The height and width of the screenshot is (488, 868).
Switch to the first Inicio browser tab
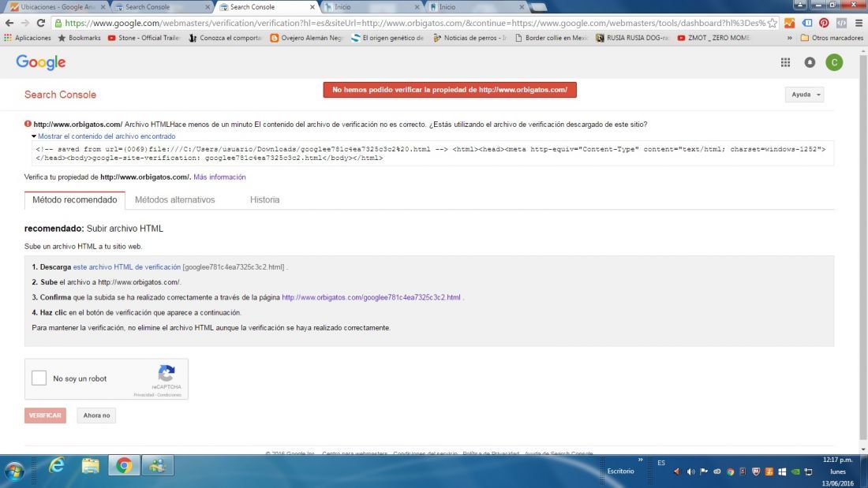372,6
